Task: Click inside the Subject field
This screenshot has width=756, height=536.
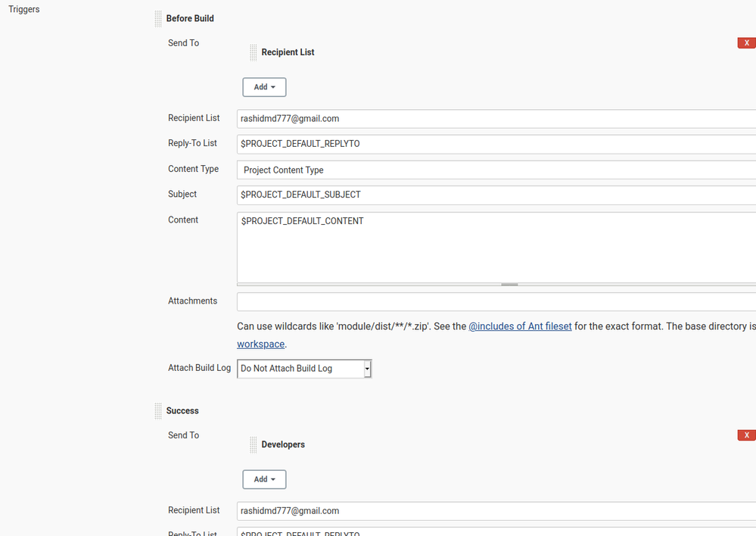Action: point(454,195)
